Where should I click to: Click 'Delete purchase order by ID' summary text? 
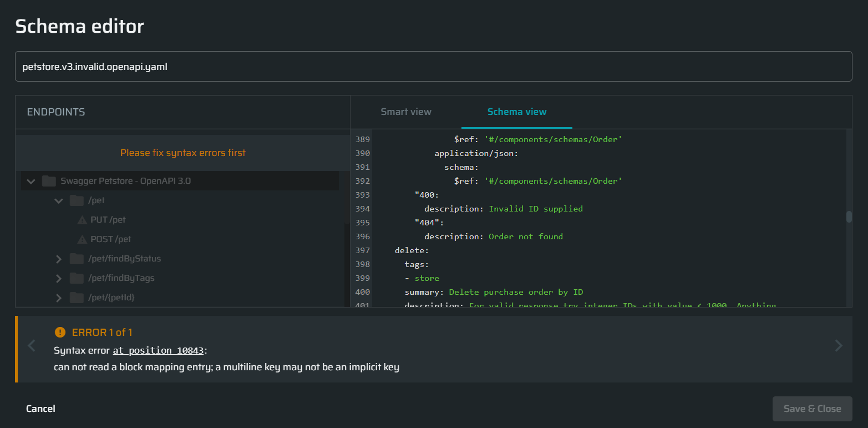516,292
